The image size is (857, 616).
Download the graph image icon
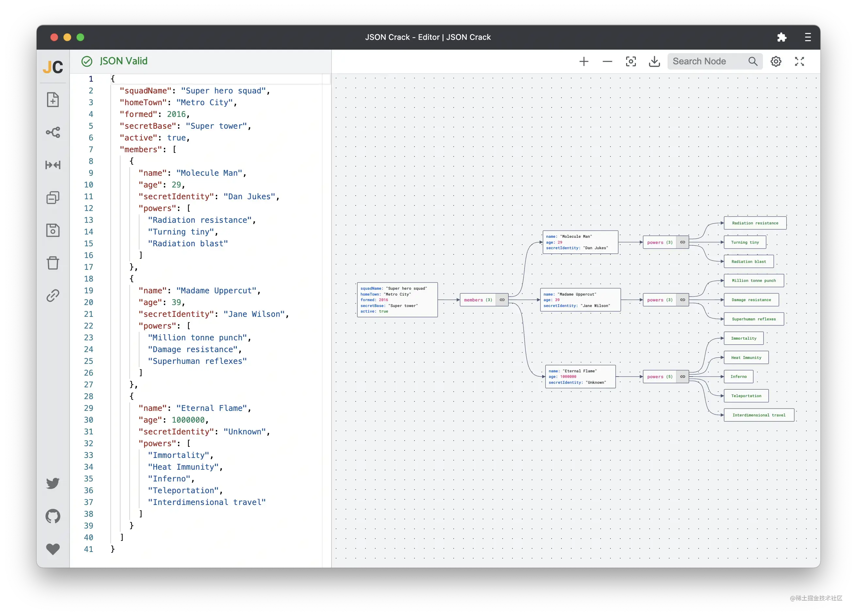654,61
